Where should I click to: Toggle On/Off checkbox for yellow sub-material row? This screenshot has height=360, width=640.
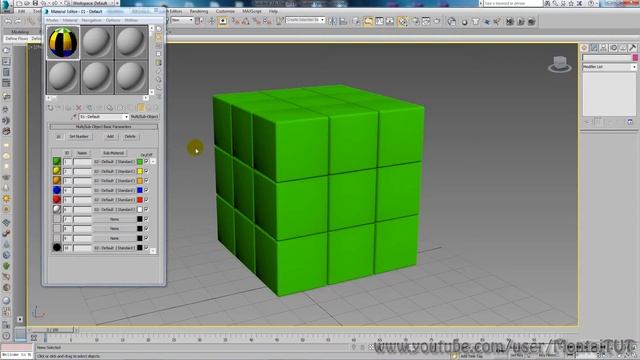(x=147, y=171)
